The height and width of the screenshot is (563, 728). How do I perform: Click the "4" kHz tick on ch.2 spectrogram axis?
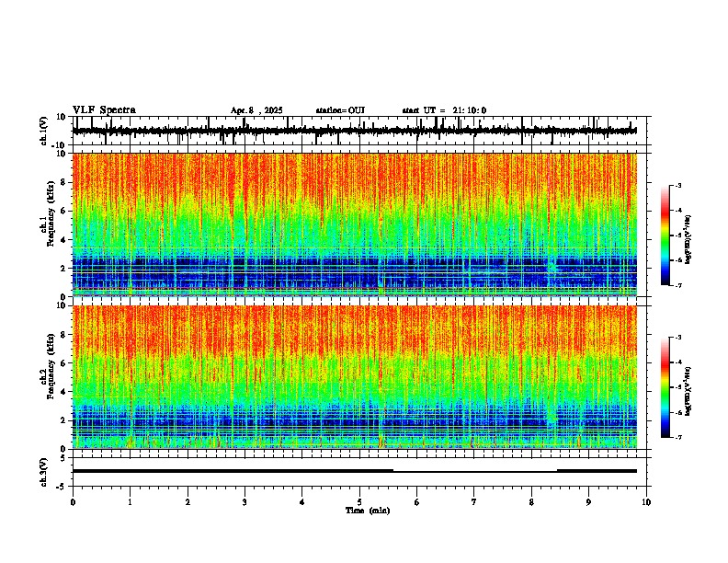pyautogui.click(x=63, y=392)
